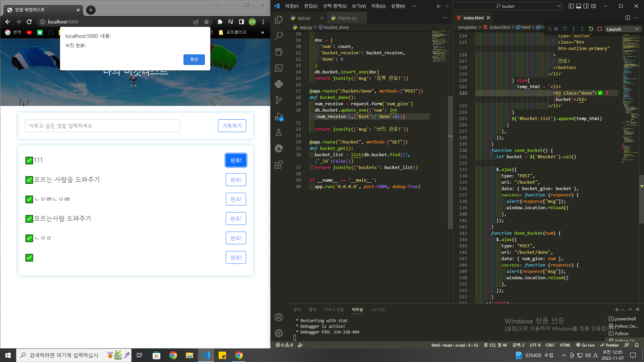Open the notifications bell in the status bar
This screenshot has height=362, width=644.
click(637, 345)
